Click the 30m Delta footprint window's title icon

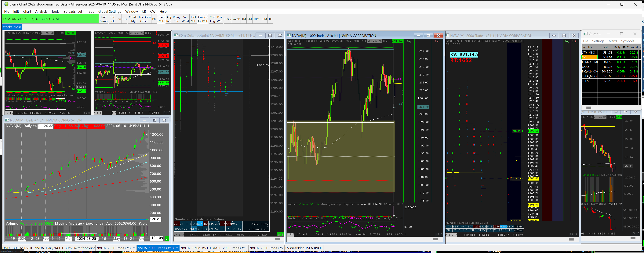tap(176, 35)
